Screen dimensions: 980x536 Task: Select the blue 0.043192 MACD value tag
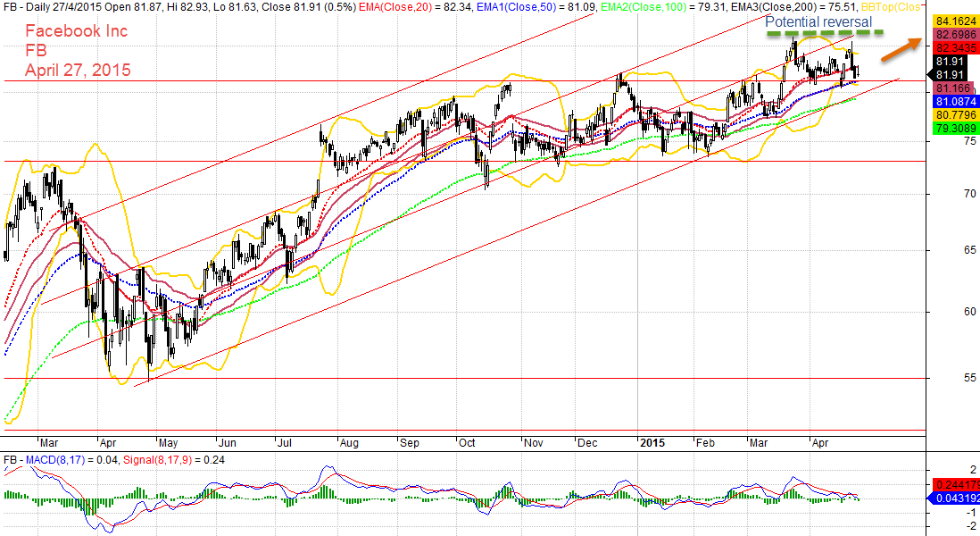tap(954, 498)
